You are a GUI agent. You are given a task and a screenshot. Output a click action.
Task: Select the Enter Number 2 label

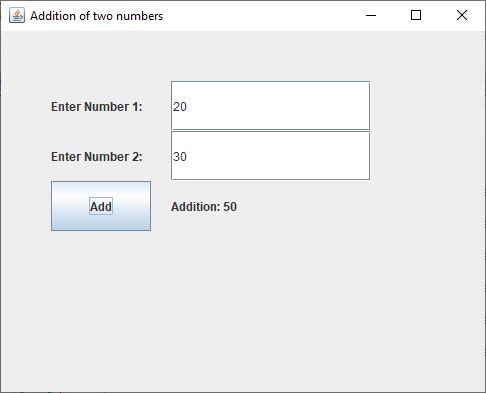97,157
